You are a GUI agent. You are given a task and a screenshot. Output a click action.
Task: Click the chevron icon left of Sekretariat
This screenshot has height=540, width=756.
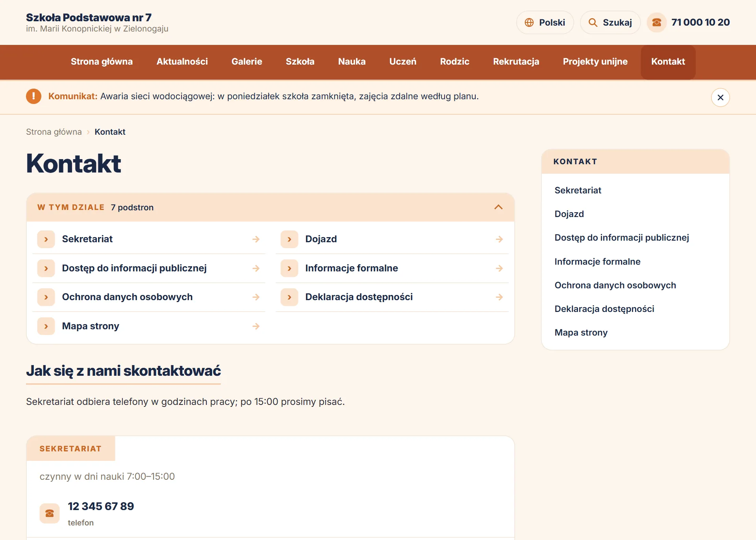[46, 239]
